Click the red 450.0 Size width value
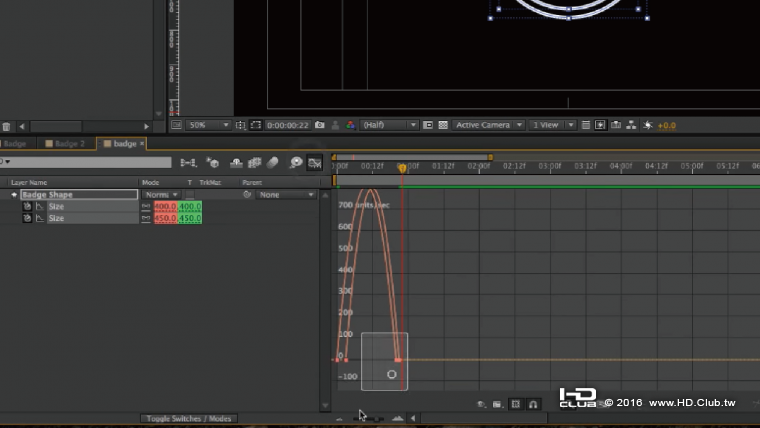 tap(165, 218)
